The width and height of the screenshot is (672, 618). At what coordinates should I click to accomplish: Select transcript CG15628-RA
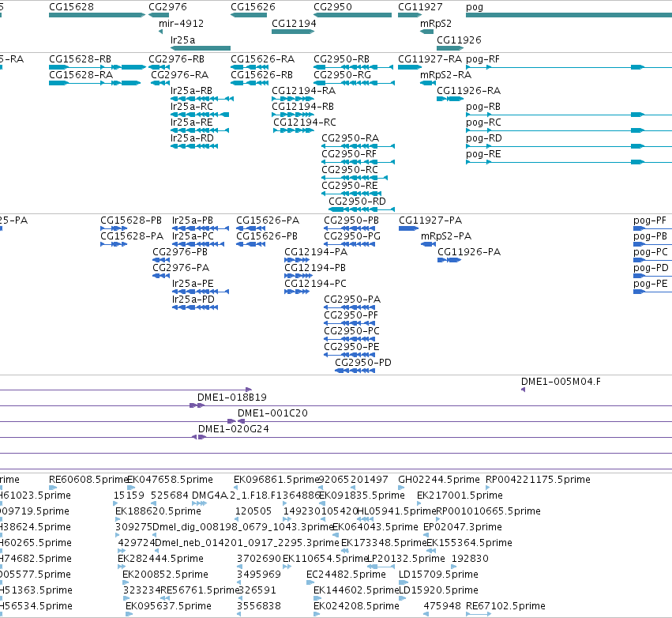click(x=95, y=83)
